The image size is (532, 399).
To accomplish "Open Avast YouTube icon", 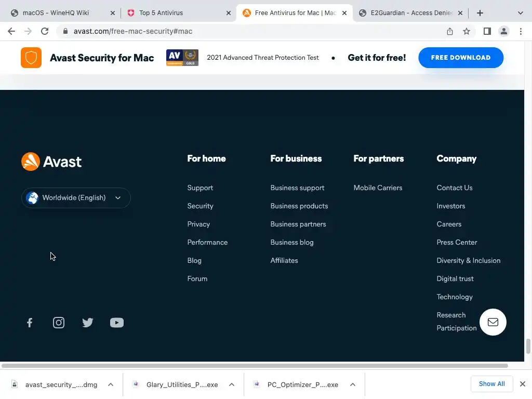I will [117, 322].
